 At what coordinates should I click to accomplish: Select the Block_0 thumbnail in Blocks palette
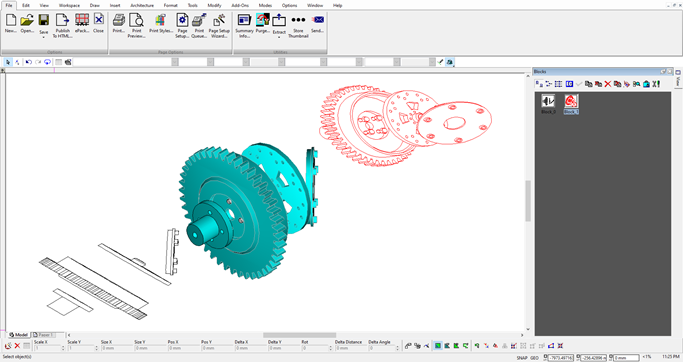tap(548, 104)
